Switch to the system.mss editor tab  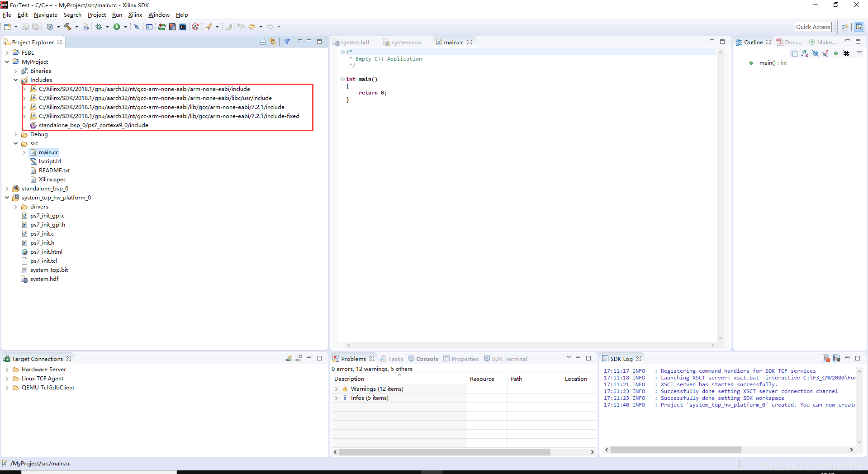coord(403,42)
